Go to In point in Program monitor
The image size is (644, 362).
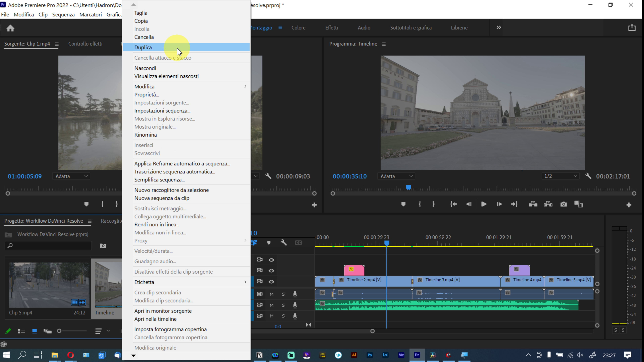click(453, 204)
